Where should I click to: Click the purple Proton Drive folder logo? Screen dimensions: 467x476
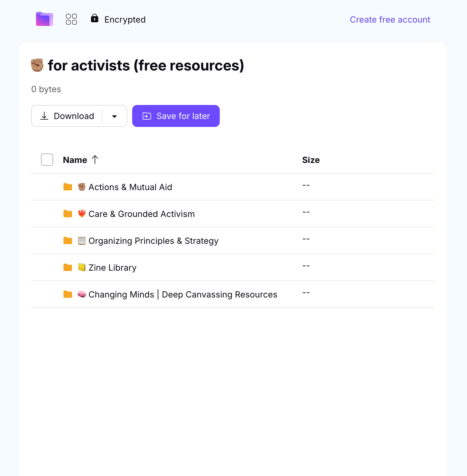point(45,19)
